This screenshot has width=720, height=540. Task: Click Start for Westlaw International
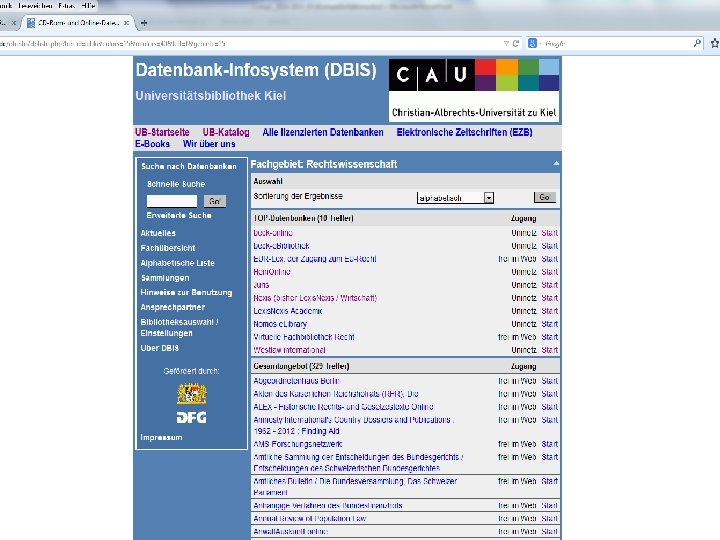(x=550, y=350)
